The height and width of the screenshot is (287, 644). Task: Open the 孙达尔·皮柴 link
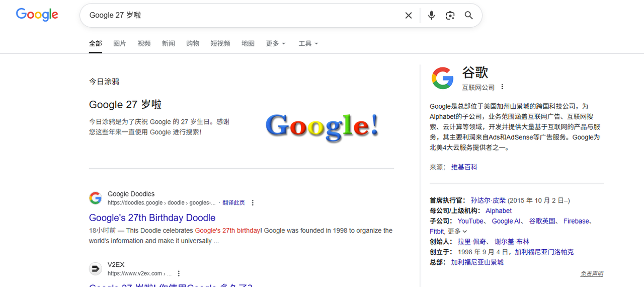coord(488,200)
